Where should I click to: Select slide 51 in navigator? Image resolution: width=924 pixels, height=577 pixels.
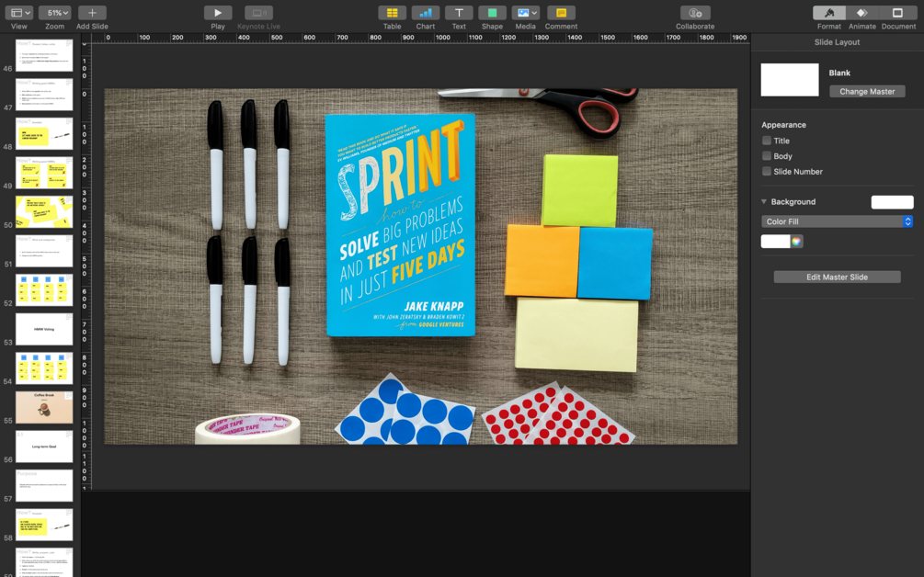click(44, 251)
